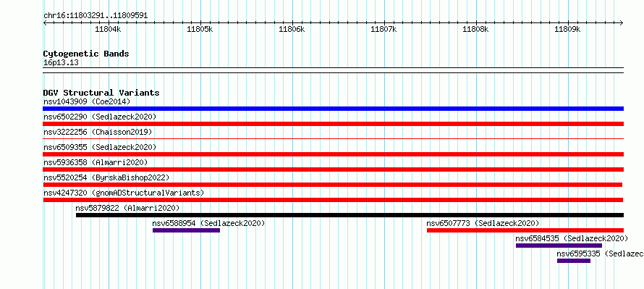Click the Cytogenetic Bands track title
This screenshot has height=289, width=644.
[x=86, y=54]
